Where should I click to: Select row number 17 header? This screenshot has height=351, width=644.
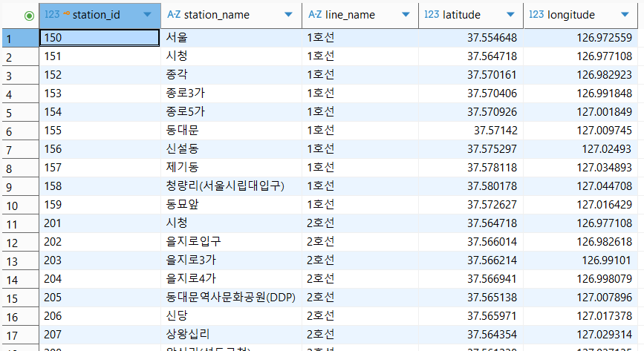tap(21, 335)
